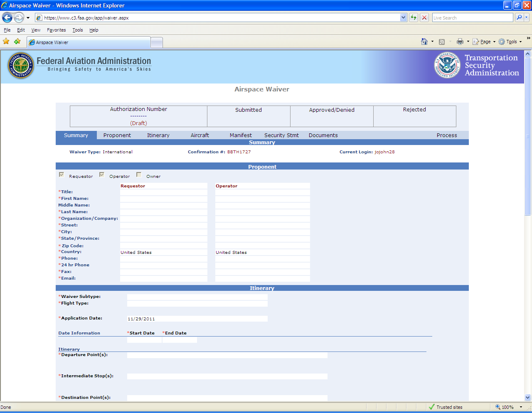This screenshot has width=532, height=413.
Task: Click the browser Back arrow button
Action: (7, 17)
